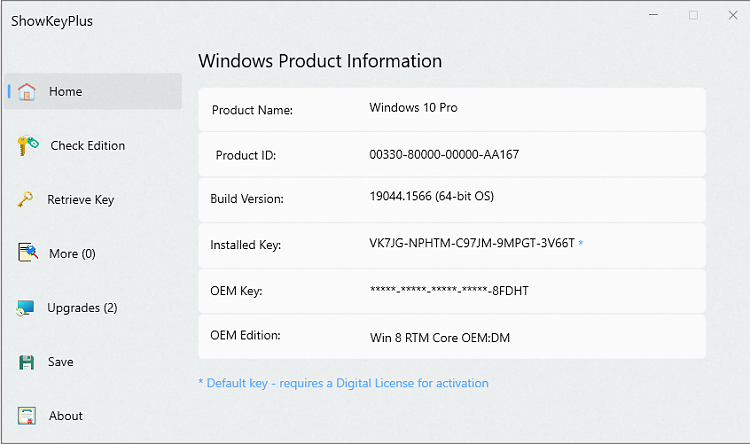Click the Windows Product Information heading
The image size is (750, 444).
[x=320, y=61]
